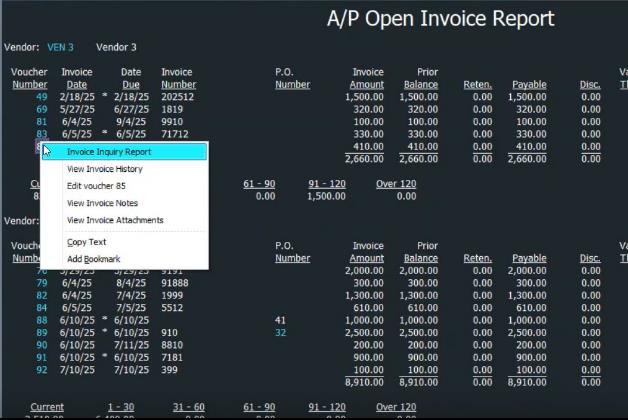
Task: Click the A/P Open Invoice Report title
Action: [x=455, y=19]
